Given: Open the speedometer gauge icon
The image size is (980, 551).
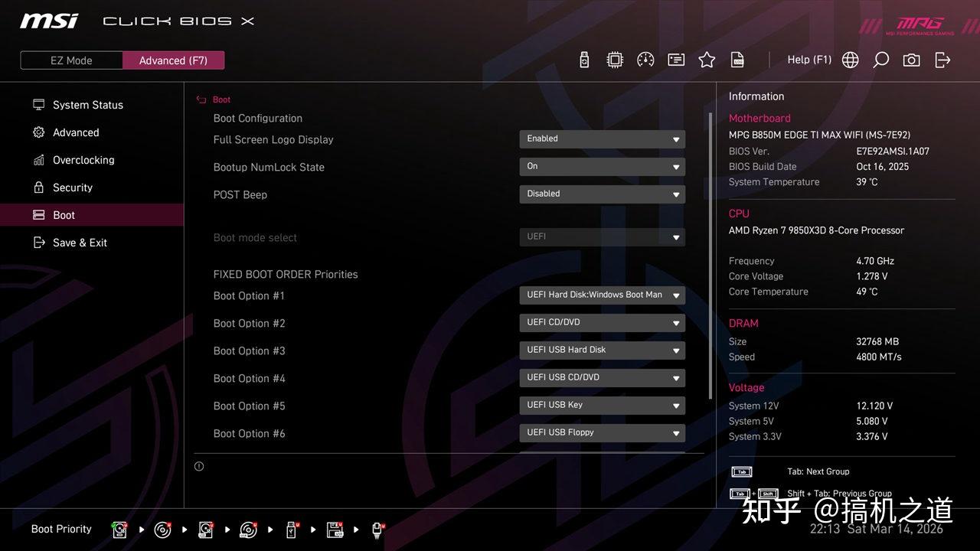Looking at the screenshot, I should (x=645, y=60).
